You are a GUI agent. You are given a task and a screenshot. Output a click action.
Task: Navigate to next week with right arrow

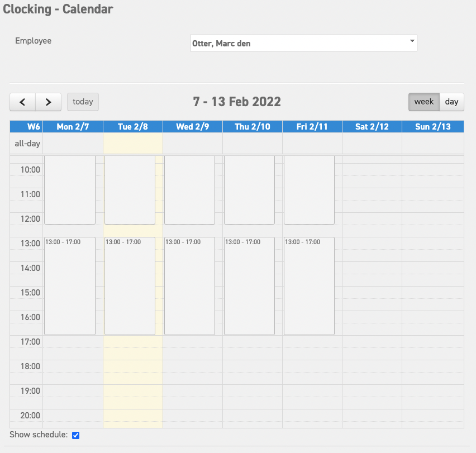[48, 102]
